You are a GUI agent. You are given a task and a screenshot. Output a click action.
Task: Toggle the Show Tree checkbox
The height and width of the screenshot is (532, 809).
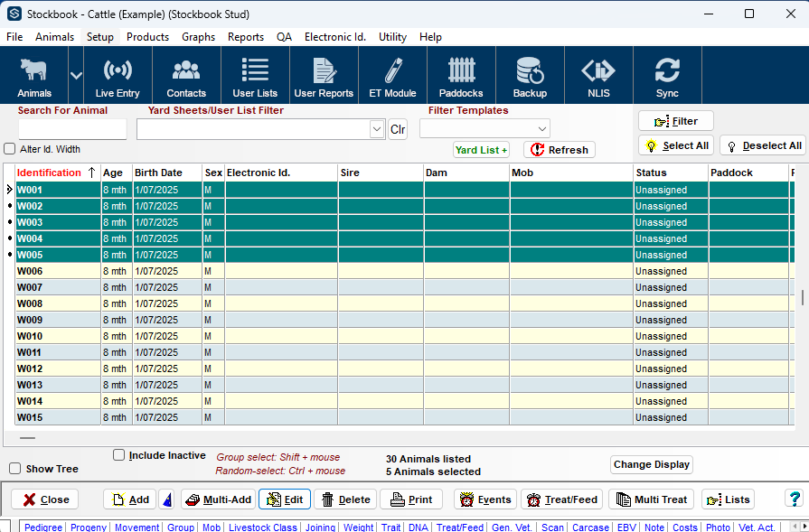(x=15, y=469)
